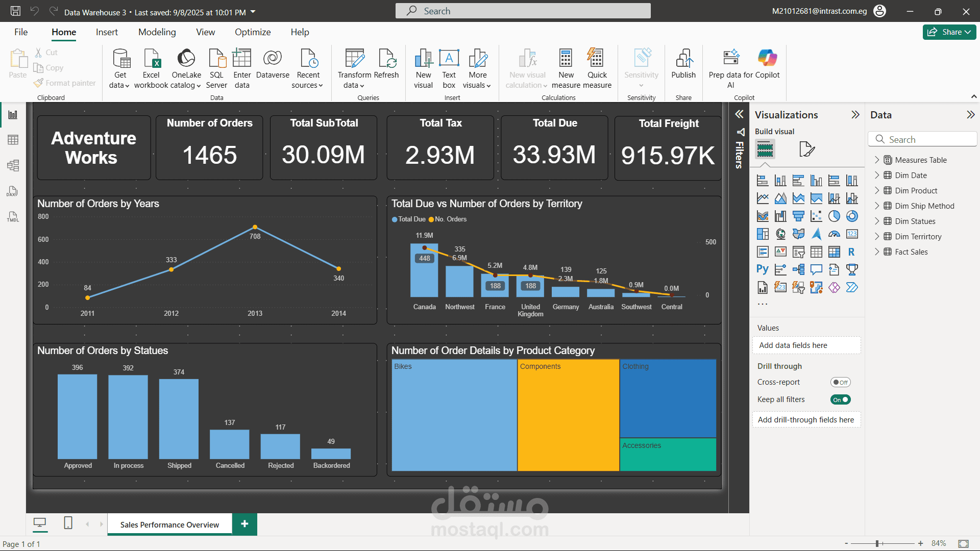Viewport: 980px width, 551px height.
Task: Select the R script visual icon
Action: tap(851, 252)
